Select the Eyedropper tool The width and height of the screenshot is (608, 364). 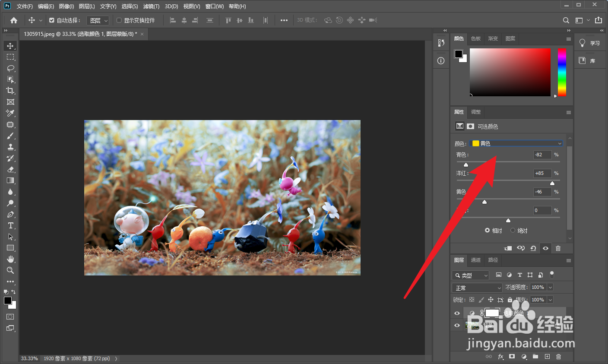10,113
